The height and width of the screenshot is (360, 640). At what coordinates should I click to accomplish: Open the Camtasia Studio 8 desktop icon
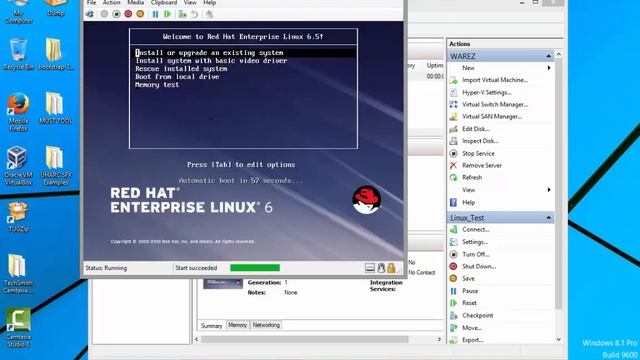(18, 328)
